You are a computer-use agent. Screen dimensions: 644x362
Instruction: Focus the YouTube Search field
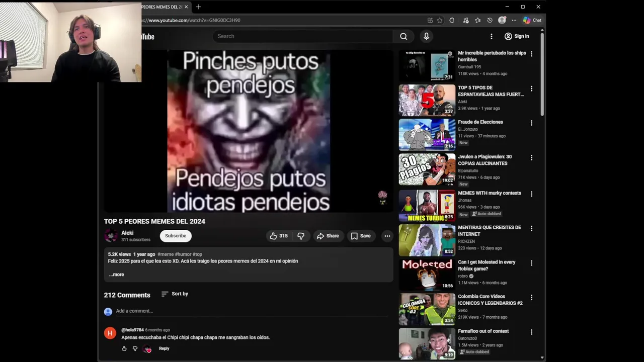303,36
